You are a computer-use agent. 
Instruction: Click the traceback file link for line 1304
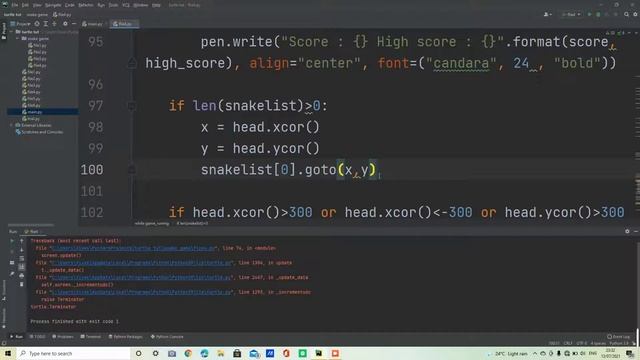click(141, 263)
